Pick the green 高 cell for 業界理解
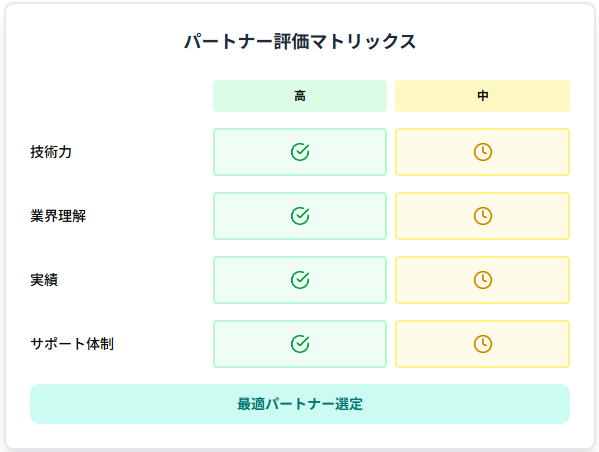 pos(300,216)
